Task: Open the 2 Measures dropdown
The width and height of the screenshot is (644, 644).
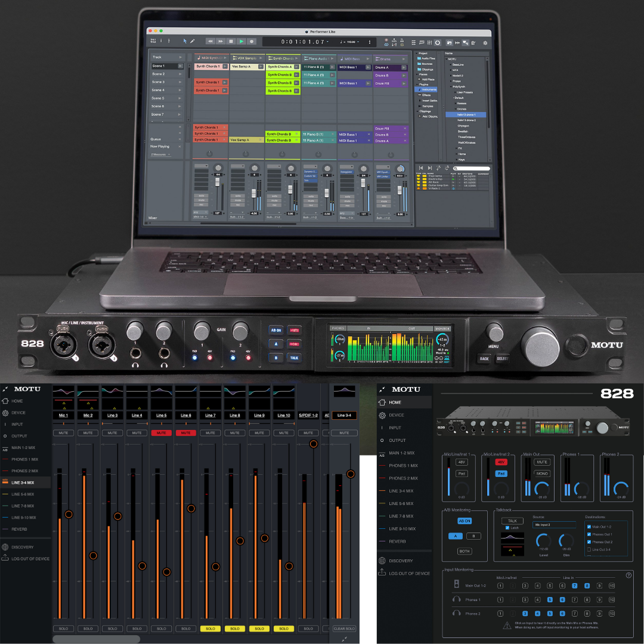Action: pos(160,154)
